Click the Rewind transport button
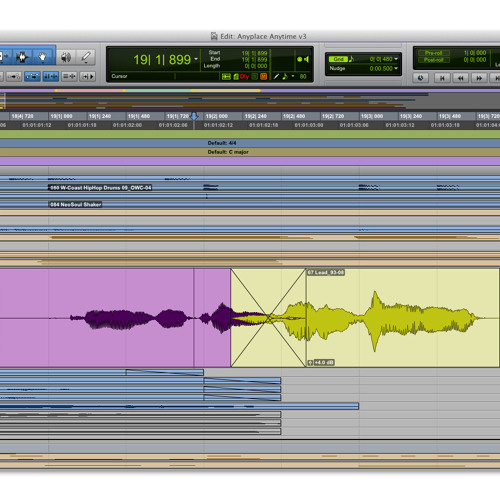Screen dimensions: 500x500 tap(461, 78)
